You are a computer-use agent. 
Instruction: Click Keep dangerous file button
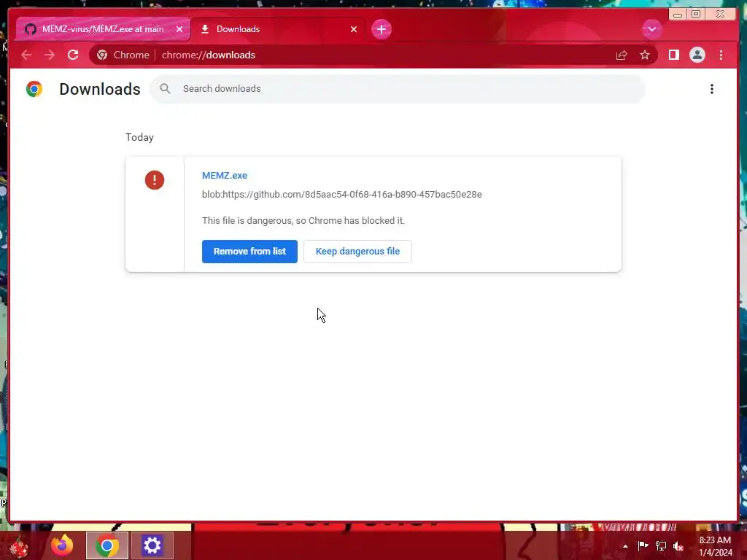click(357, 252)
